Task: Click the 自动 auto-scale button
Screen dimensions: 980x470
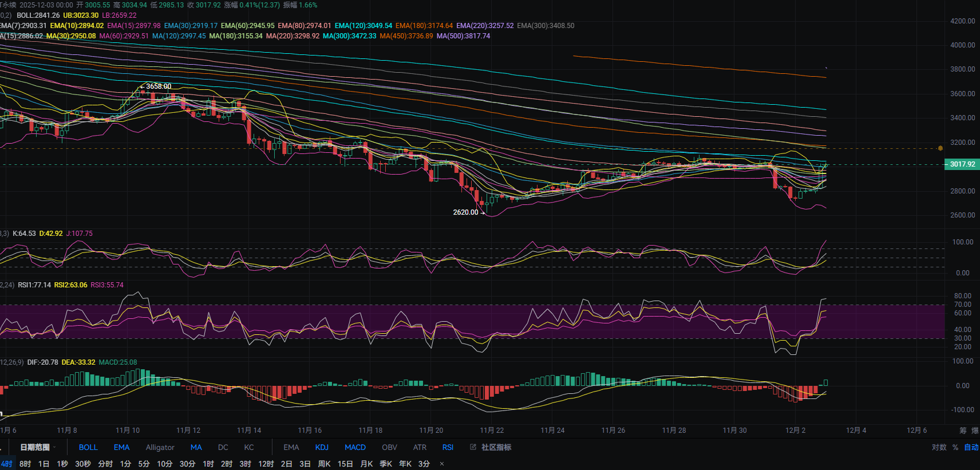Action: [971, 447]
